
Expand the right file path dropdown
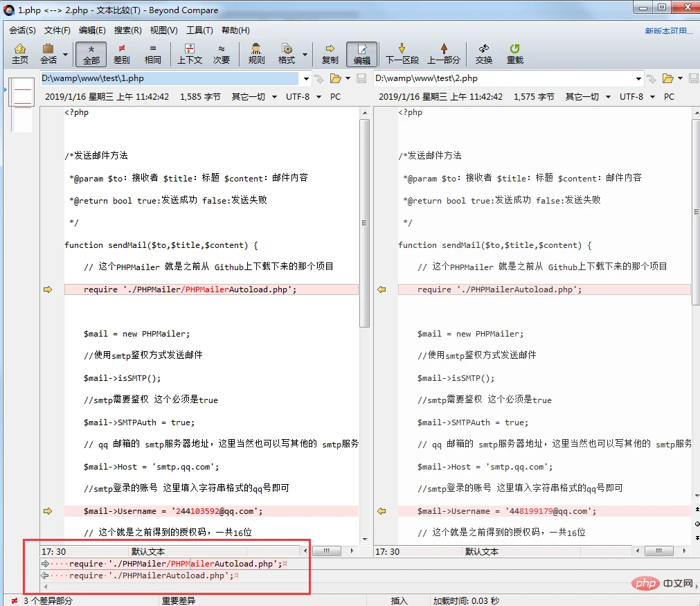638,78
